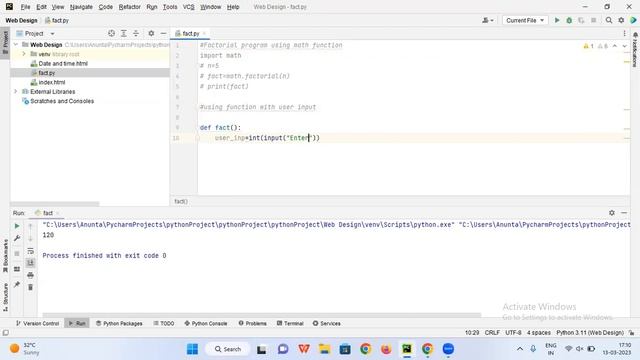Open the Current File run configuration dropdown
Viewport: 640px width, 360px height.
coord(524,20)
